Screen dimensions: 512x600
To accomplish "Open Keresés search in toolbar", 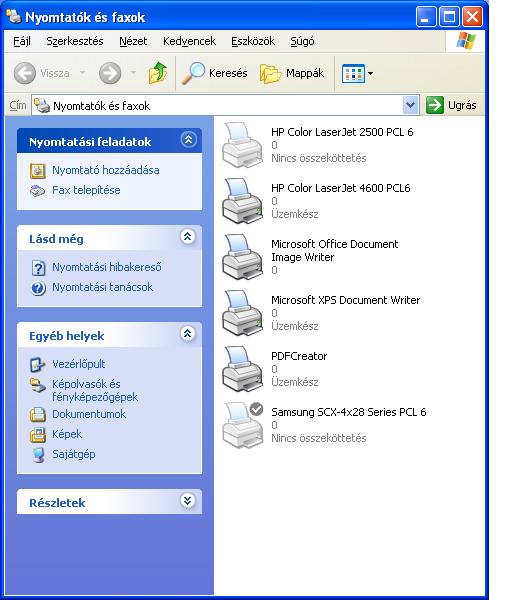I will pos(214,73).
